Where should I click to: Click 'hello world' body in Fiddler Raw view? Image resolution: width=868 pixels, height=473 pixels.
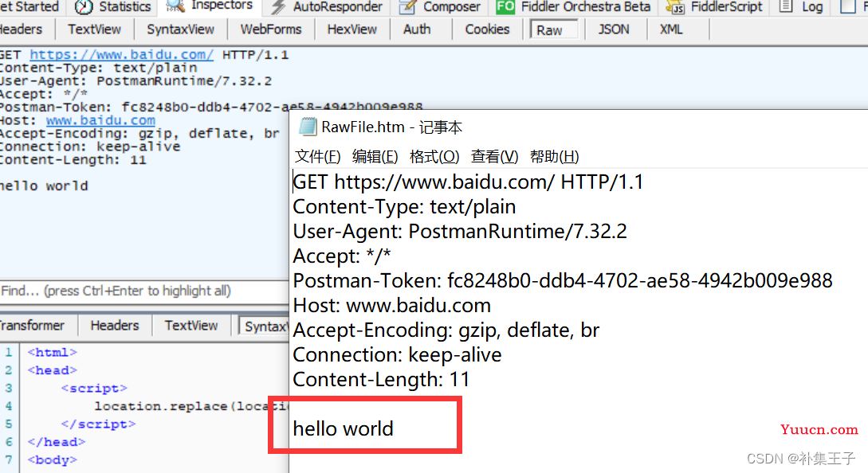[44, 186]
